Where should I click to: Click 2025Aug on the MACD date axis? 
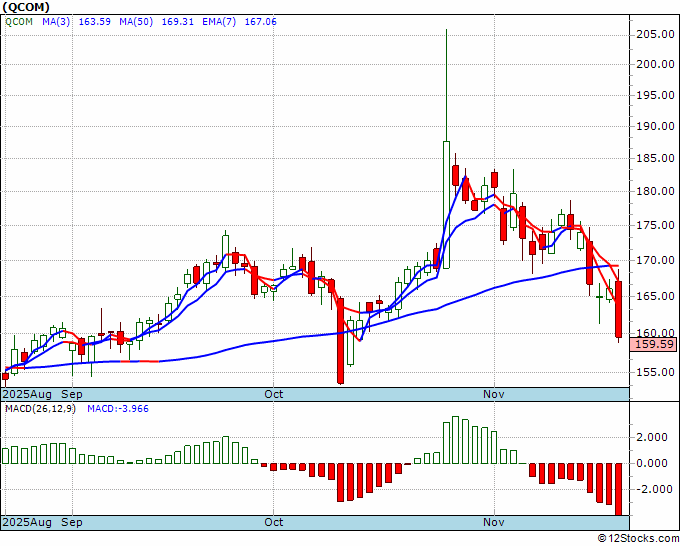click(27, 522)
